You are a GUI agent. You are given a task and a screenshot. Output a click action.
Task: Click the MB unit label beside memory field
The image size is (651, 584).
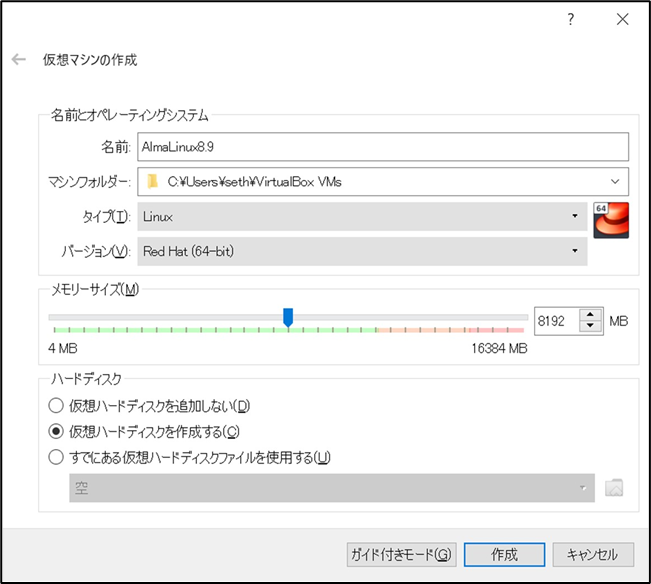[x=619, y=321]
